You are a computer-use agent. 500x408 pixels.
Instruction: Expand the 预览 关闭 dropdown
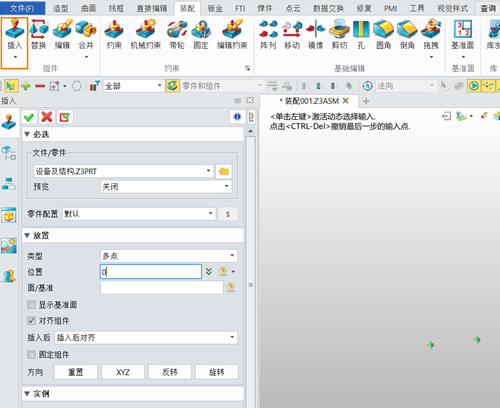coord(166,186)
